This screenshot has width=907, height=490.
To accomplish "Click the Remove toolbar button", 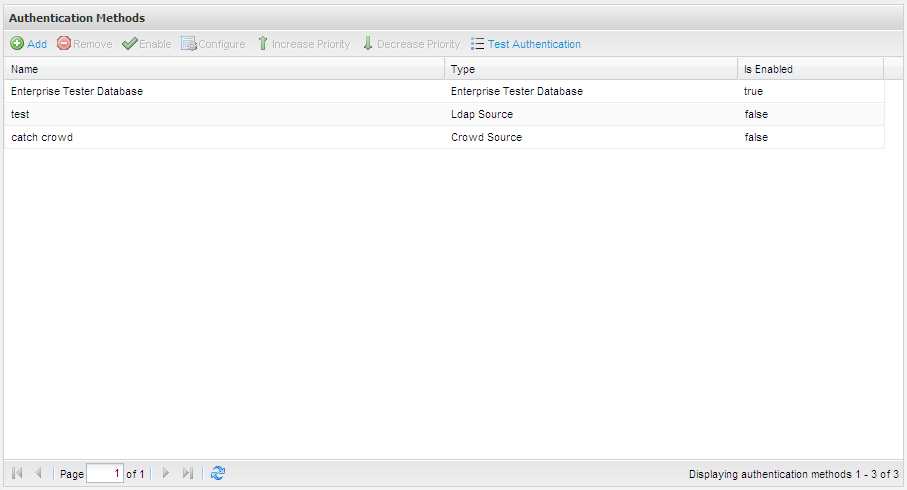I will [x=84, y=44].
